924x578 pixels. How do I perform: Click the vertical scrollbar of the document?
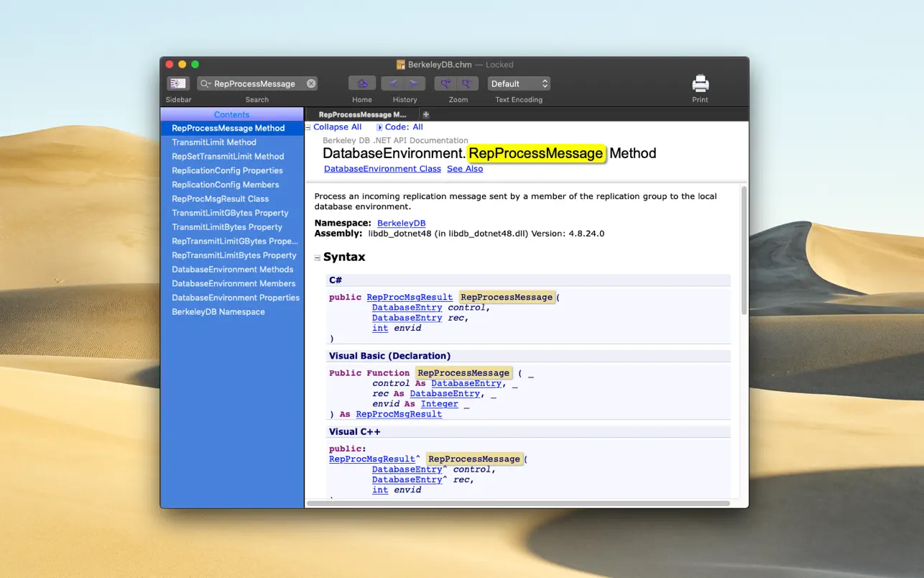coord(744,252)
